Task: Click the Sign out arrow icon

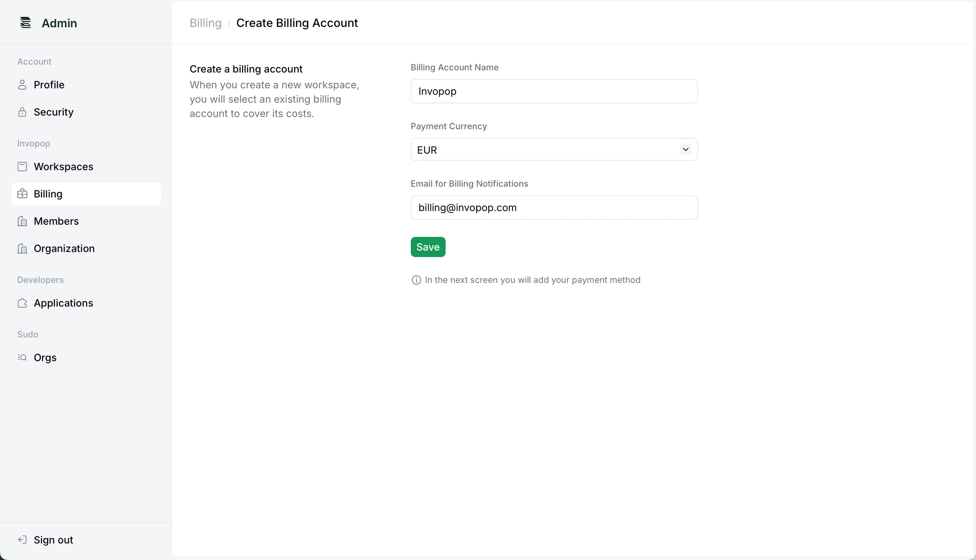Action: (22, 540)
